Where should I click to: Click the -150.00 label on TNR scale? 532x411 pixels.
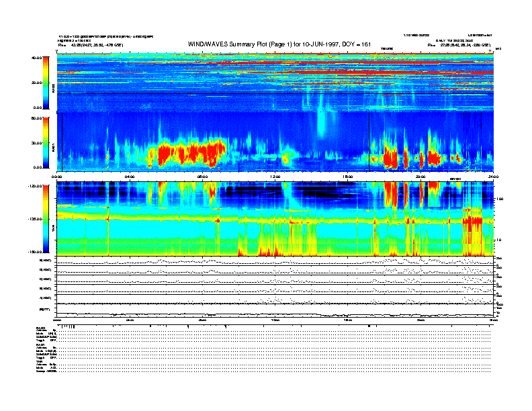(x=35, y=252)
